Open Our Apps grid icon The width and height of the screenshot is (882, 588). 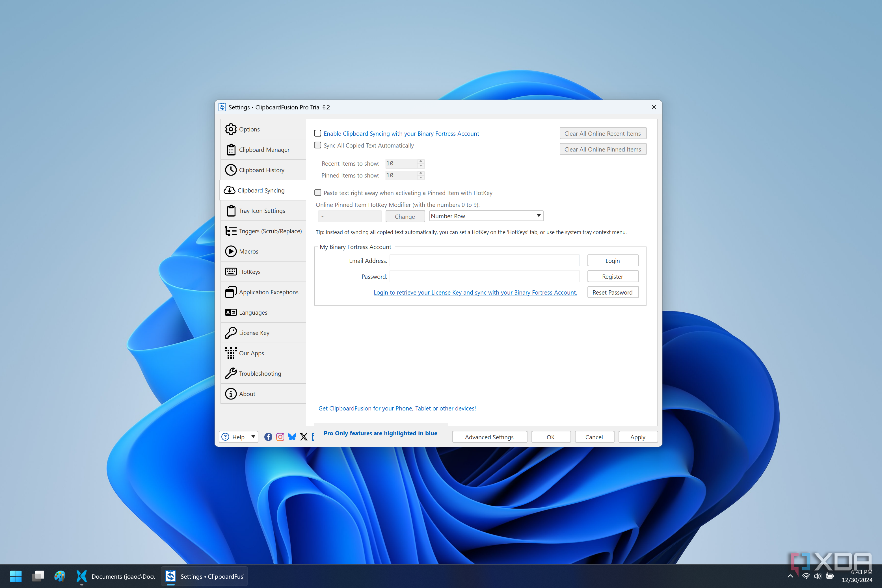click(x=231, y=353)
